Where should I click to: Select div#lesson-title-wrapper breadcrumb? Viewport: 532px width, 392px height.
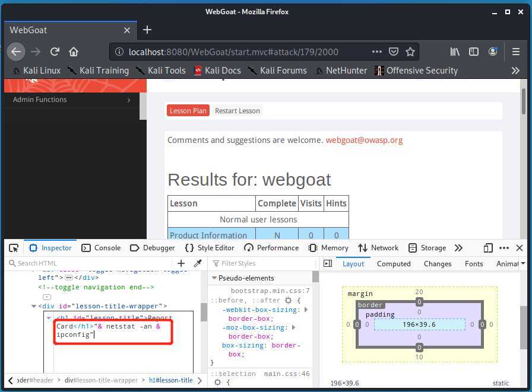coord(101,380)
